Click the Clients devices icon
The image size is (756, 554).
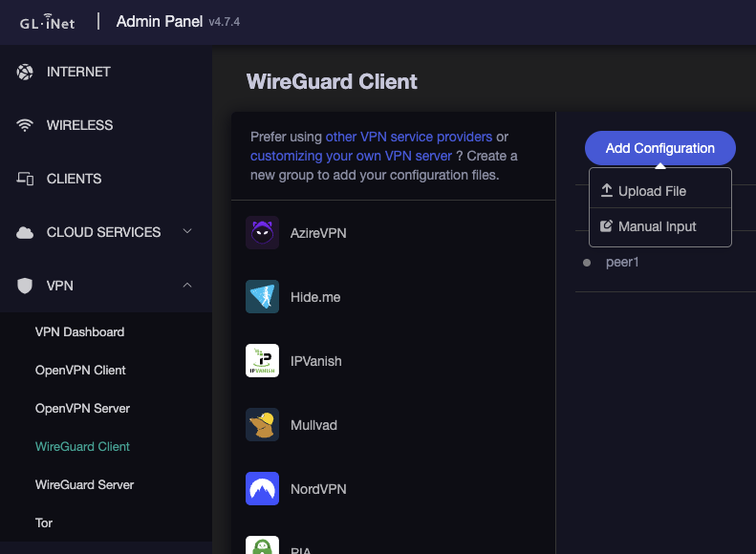(25, 179)
